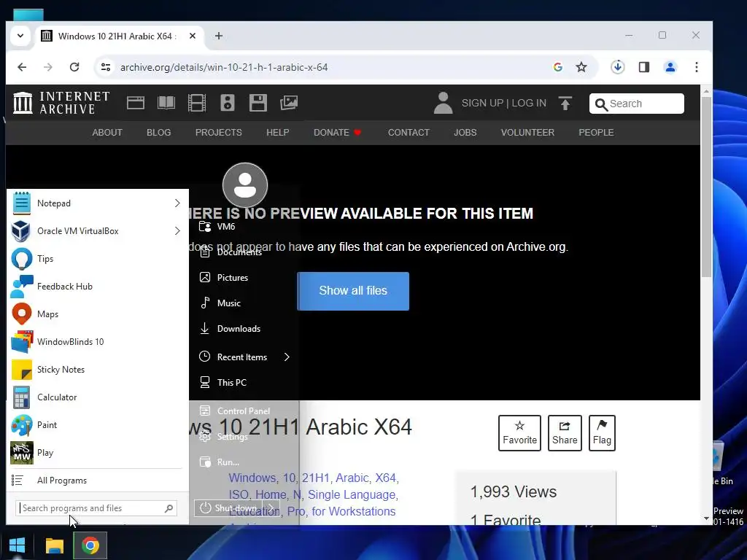The width and height of the screenshot is (747, 560).
Task: View site information icon in address bar
Action: click(x=106, y=67)
